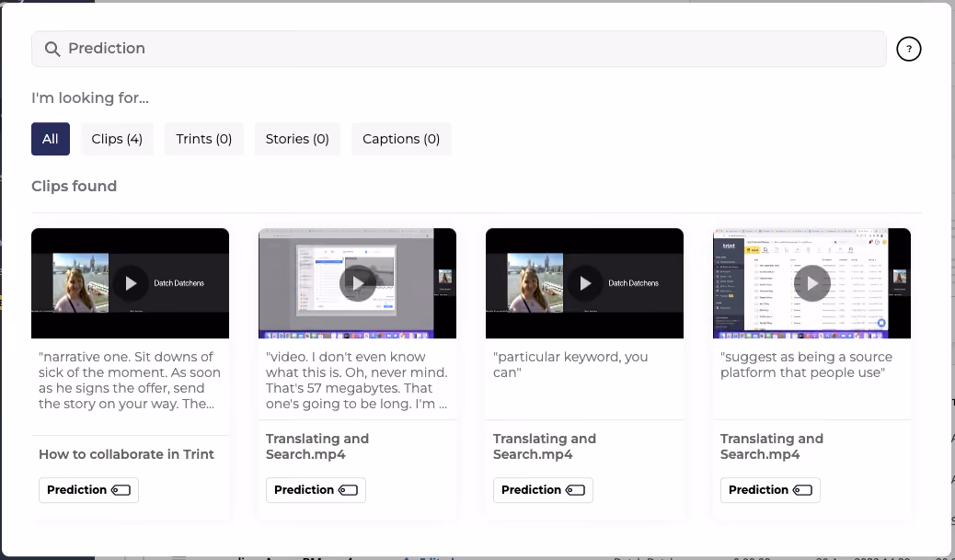Open the How to collaborate in Trint title

tap(126, 454)
